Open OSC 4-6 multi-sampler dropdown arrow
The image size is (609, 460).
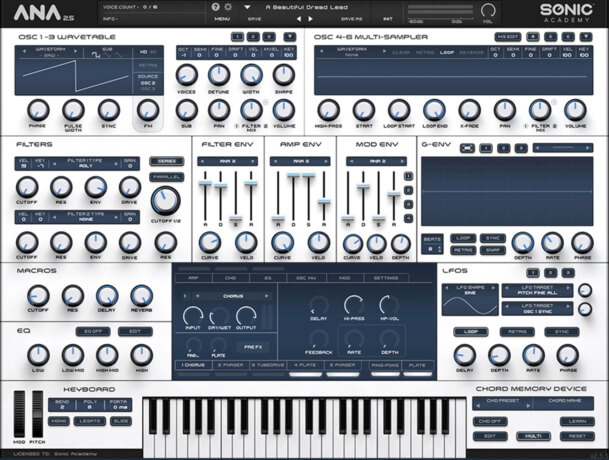(586, 37)
